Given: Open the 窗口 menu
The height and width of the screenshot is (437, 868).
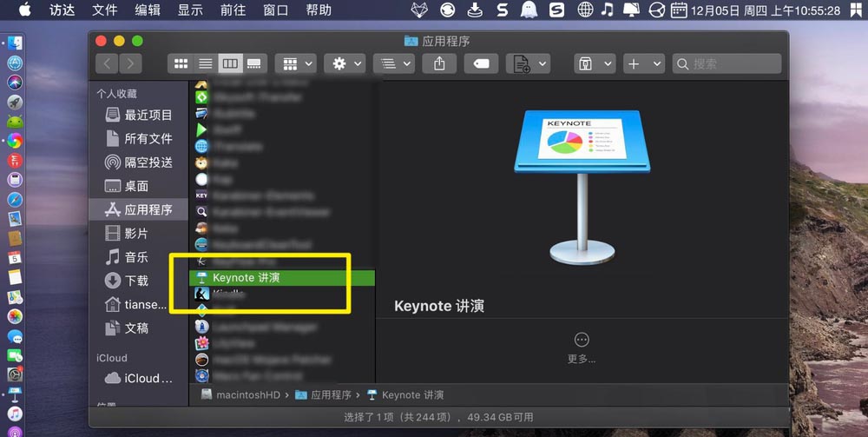Looking at the screenshot, I should pos(276,10).
